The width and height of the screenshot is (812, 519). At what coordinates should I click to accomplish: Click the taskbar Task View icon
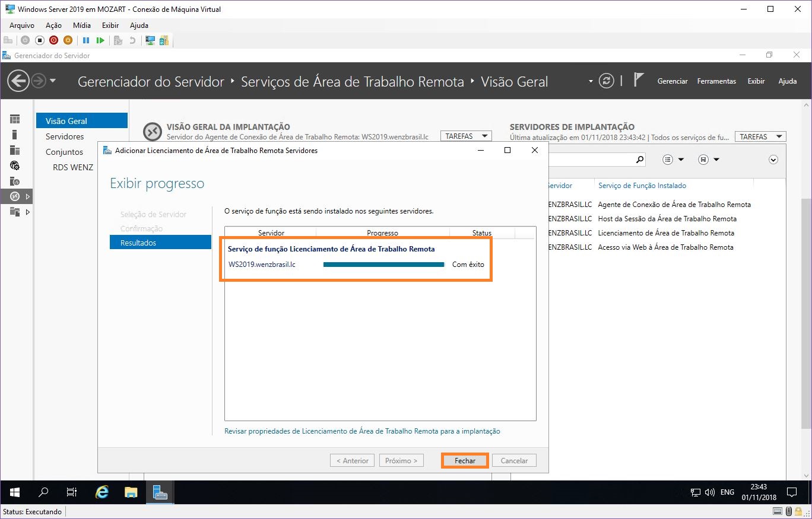click(x=72, y=492)
